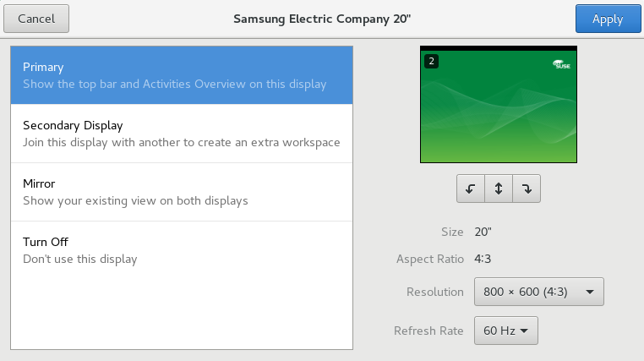Screen dimensions: 644x361
Task: Open the 60 Hz Refresh Rate dropdown
Action: pyautogui.click(x=505, y=331)
